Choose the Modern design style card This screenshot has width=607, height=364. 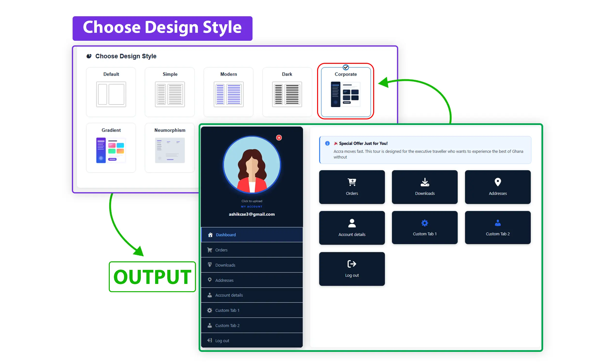pyautogui.click(x=228, y=92)
